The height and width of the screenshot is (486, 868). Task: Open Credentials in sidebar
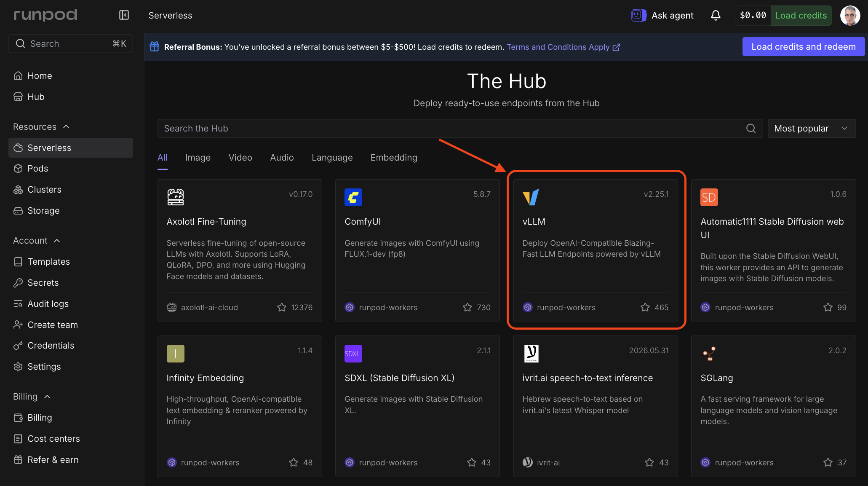pos(71,346)
